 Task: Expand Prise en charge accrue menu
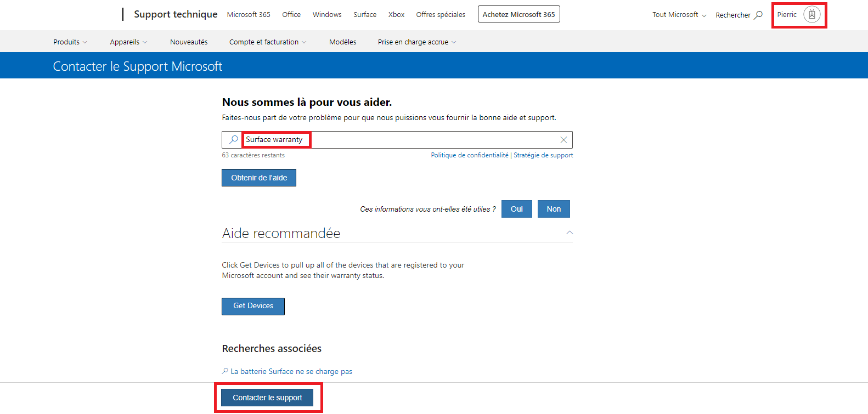417,42
